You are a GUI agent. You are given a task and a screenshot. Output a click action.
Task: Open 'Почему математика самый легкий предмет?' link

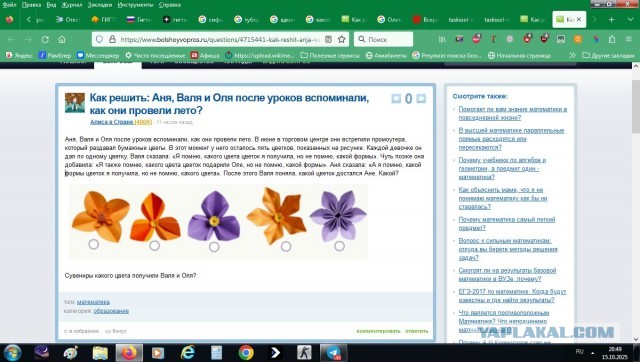[x=507, y=224]
